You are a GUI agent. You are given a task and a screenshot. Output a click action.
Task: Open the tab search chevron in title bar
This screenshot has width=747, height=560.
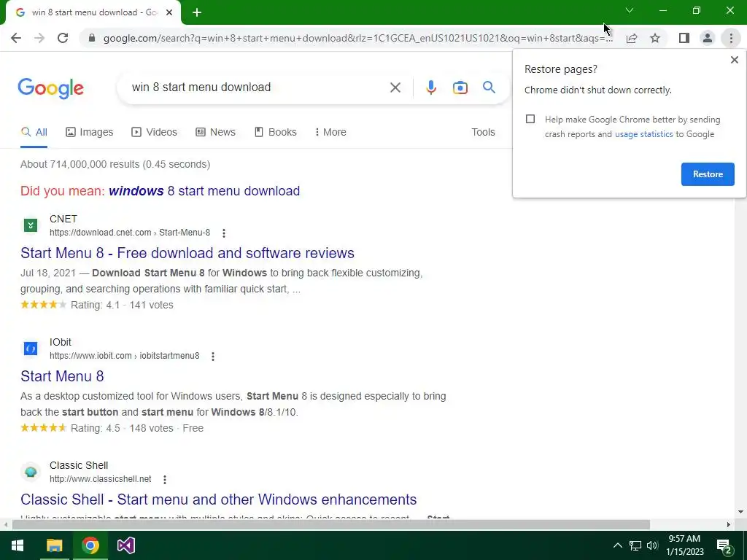630,10
